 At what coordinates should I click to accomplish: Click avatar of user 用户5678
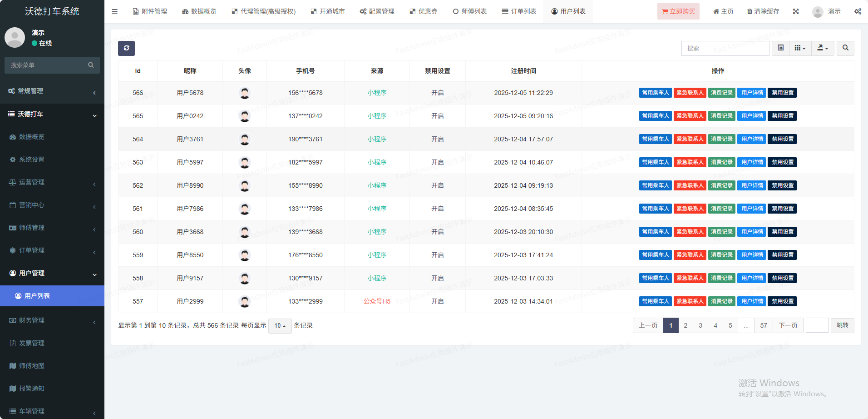[x=245, y=93]
